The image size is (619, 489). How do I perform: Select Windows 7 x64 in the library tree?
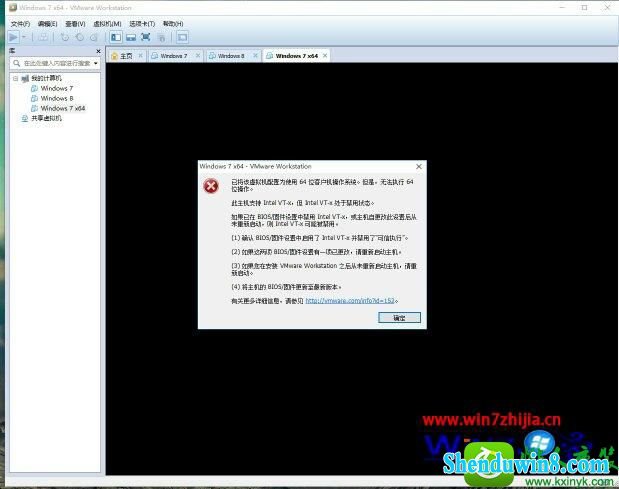click(63, 108)
